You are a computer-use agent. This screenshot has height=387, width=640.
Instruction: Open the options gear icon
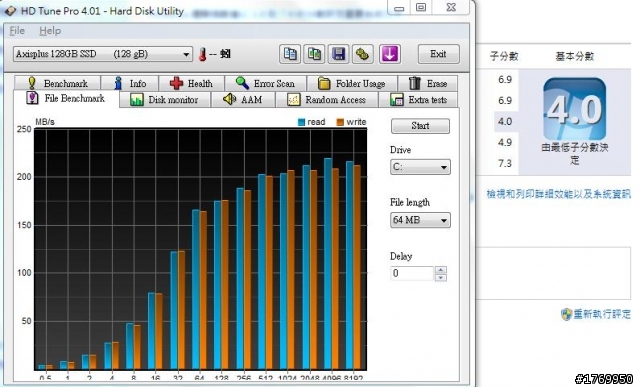point(362,54)
